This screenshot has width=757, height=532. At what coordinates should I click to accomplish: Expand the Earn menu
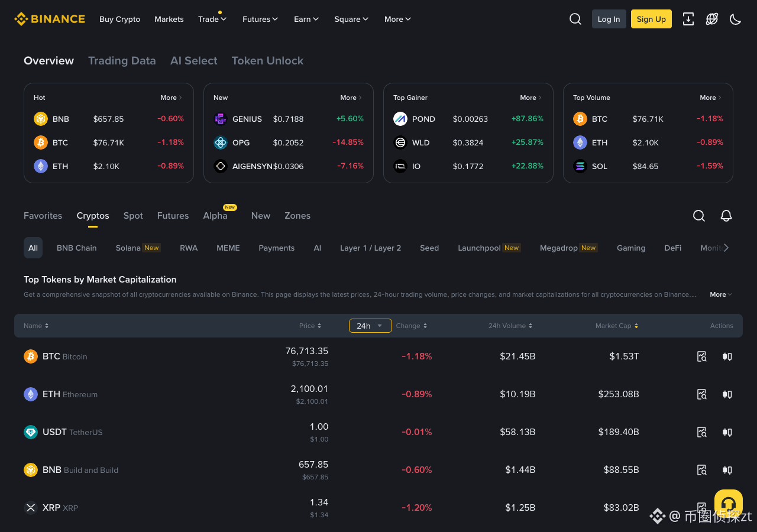306,19
